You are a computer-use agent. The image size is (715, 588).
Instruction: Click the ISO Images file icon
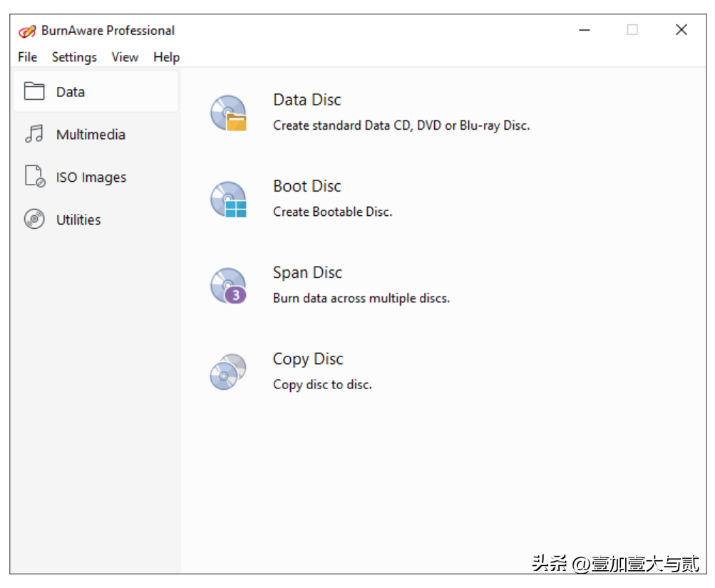35,177
